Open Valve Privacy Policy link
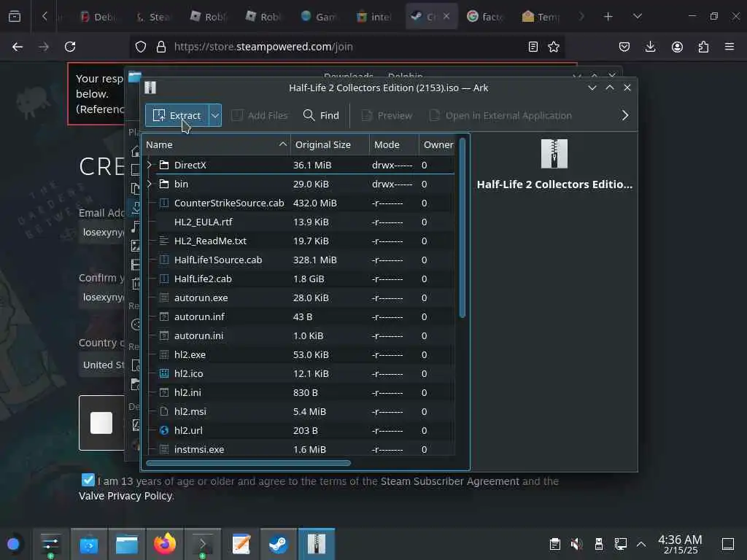 point(125,496)
